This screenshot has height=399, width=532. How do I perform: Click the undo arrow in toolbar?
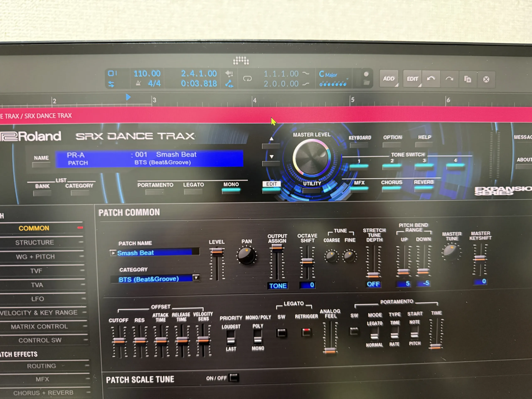click(431, 79)
